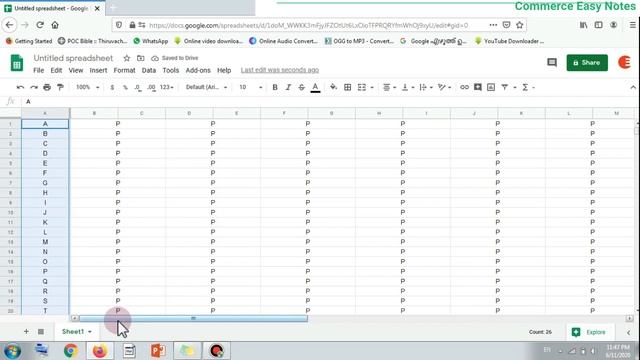The height and width of the screenshot is (360, 640).
Task: Click the Move to folder icon
Action: tap(141, 58)
